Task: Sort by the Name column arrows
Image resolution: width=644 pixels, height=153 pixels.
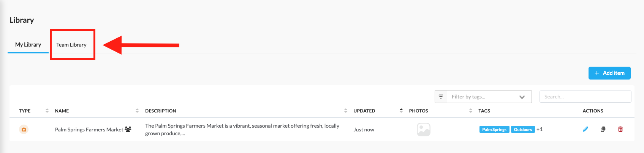Action: coord(137,111)
